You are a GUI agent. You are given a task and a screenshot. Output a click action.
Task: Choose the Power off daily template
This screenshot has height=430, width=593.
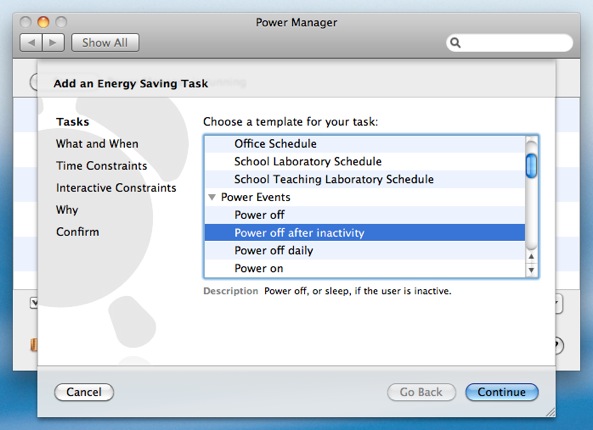pos(365,250)
